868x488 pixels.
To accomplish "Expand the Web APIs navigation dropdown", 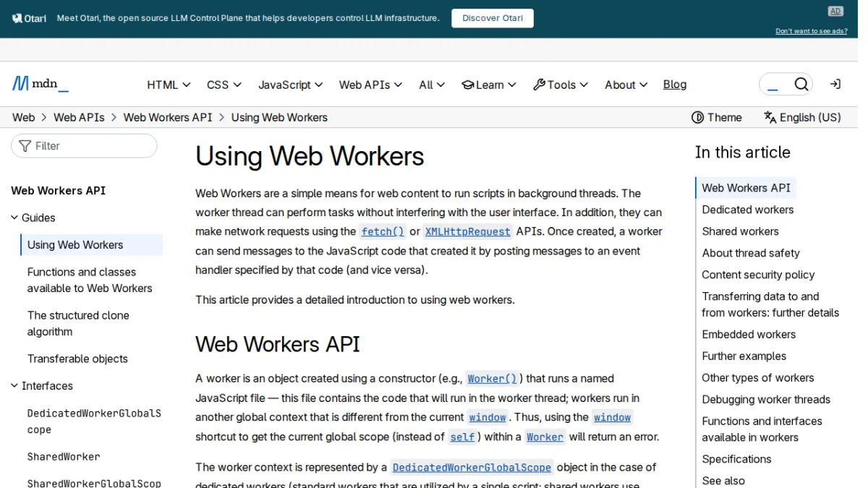I will click(x=370, y=85).
